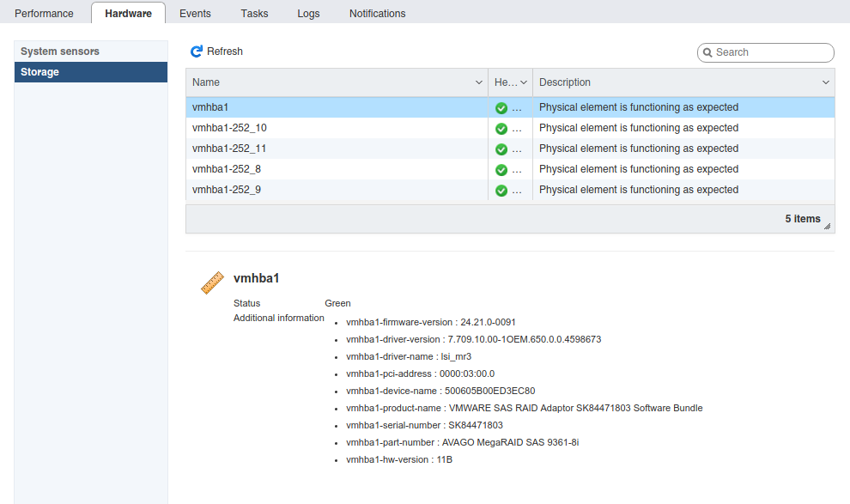The image size is (850, 504).
Task: Click the green health icon for vmhba1-252_11
Action: pos(501,149)
